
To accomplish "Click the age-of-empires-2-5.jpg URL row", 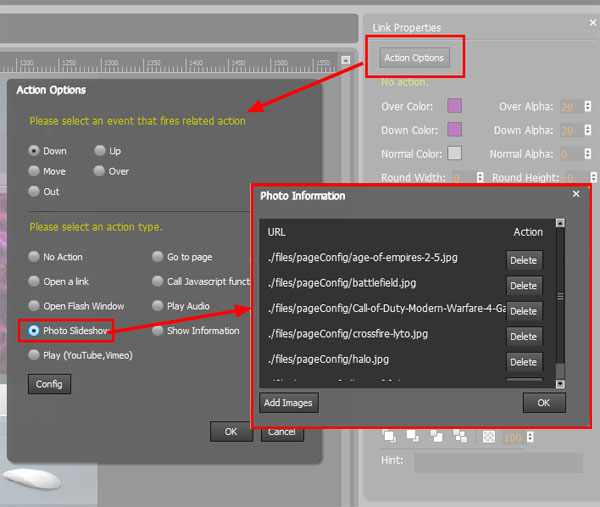I will point(362,258).
